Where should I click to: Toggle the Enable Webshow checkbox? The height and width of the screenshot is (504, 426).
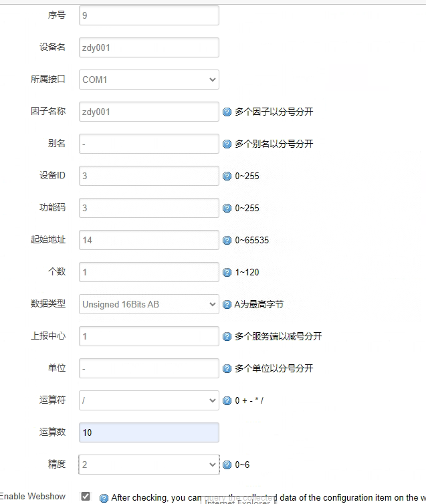[86, 496]
